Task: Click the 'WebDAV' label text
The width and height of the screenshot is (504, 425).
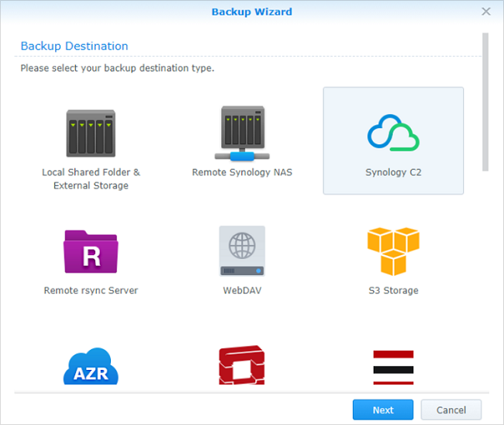Action: point(242,290)
